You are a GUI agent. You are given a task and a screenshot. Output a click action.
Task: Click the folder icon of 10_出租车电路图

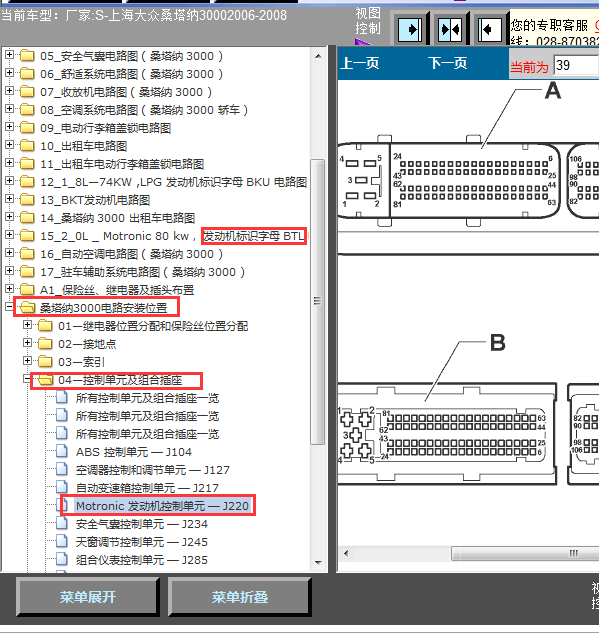pos(27,145)
